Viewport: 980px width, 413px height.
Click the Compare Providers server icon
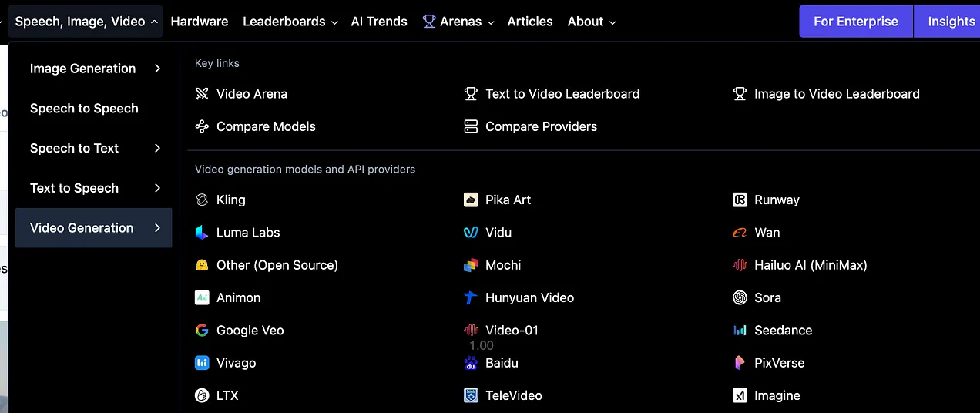[x=471, y=126]
